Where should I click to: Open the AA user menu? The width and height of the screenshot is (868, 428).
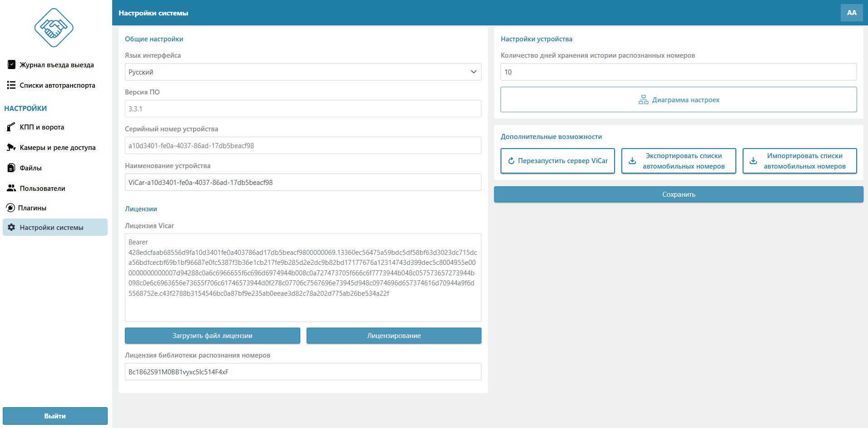[851, 13]
